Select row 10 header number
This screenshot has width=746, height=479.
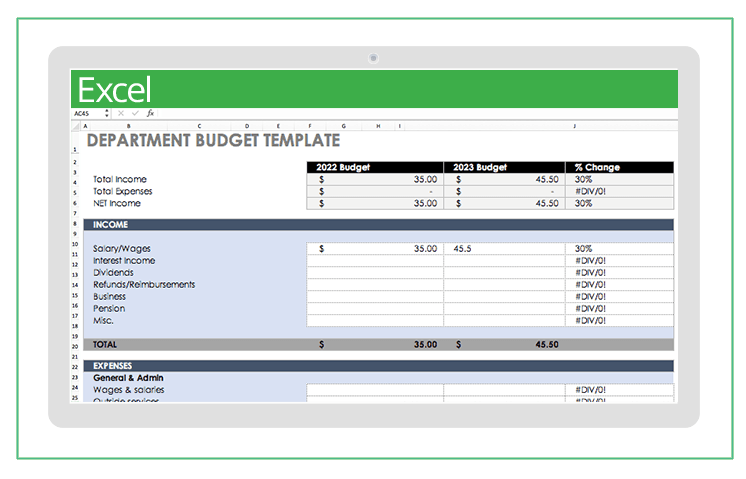click(75, 244)
